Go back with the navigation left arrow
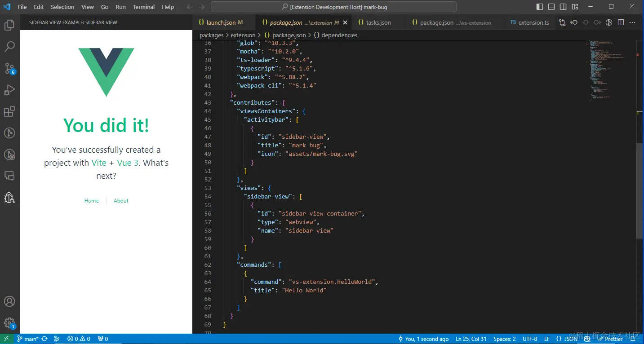 click(x=190, y=7)
